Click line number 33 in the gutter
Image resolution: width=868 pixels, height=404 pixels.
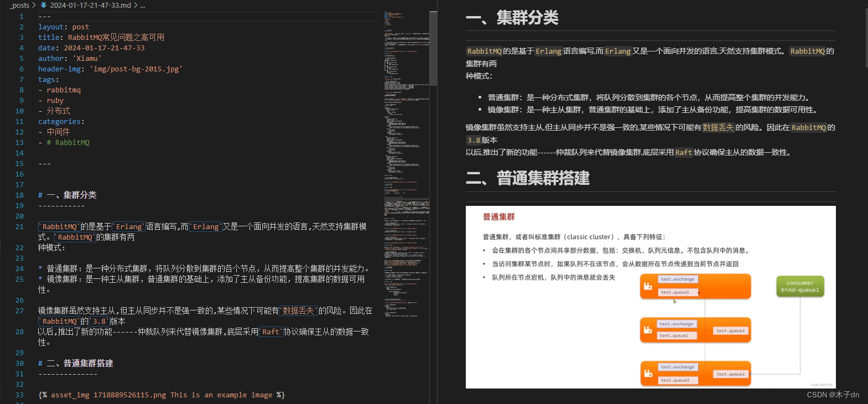point(19,395)
